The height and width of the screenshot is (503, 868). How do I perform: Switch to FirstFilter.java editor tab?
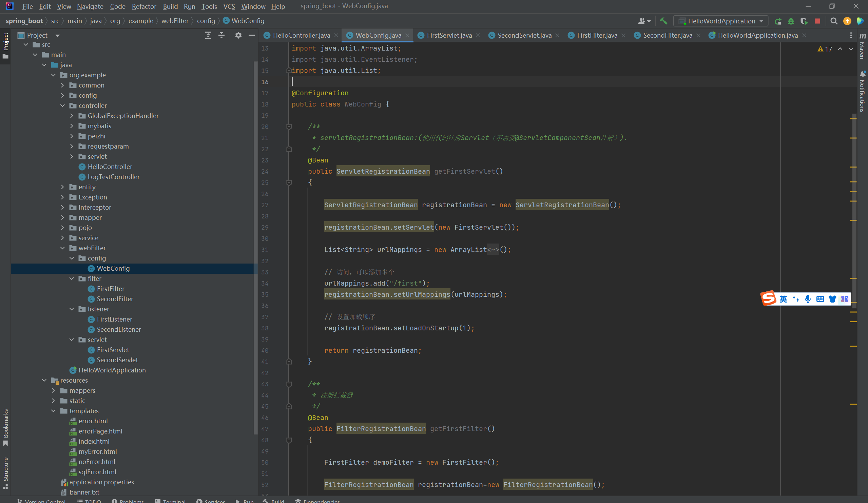[x=597, y=35]
